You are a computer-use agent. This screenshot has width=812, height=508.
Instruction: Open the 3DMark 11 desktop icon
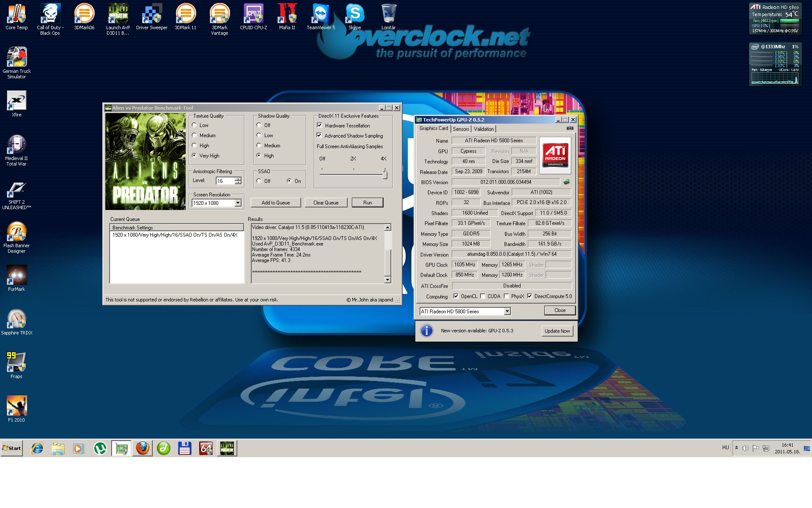coord(186,17)
